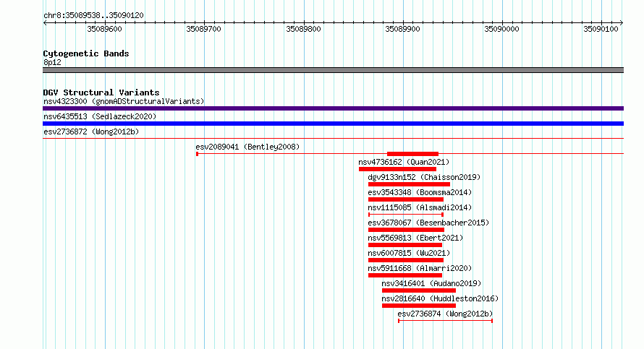Click label esv3678067 (Besenbacher2015)
Image resolution: width=644 pixels, height=349 pixels.
pos(428,223)
